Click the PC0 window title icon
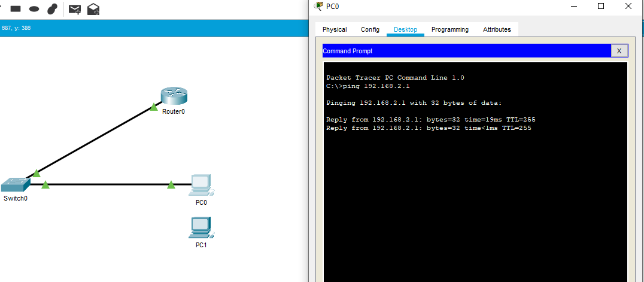 click(x=318, y=6)
